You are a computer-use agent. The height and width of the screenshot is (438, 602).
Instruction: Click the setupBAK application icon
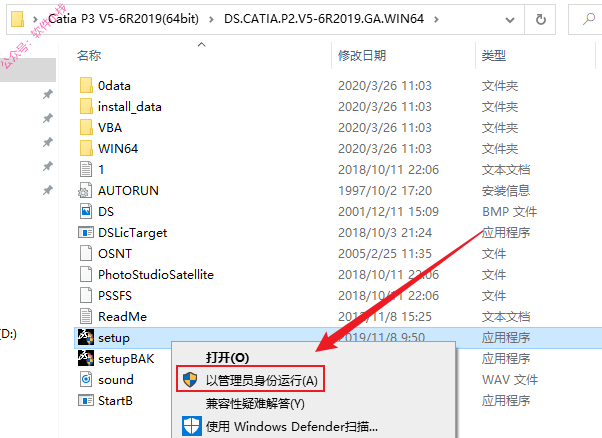click(86, 358)
